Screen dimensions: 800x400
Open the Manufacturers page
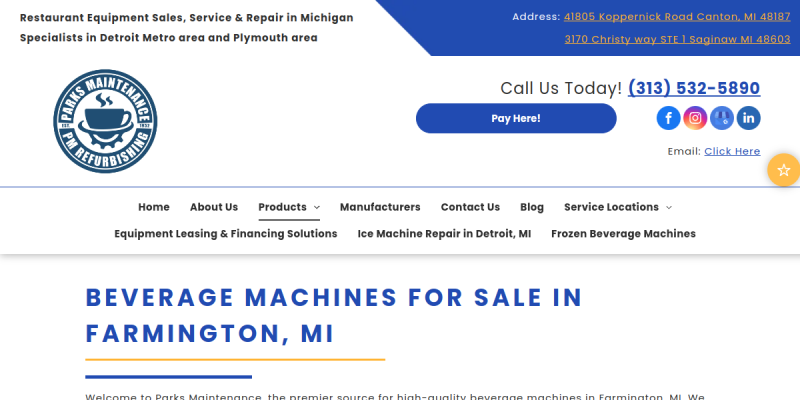click(380, 207)
